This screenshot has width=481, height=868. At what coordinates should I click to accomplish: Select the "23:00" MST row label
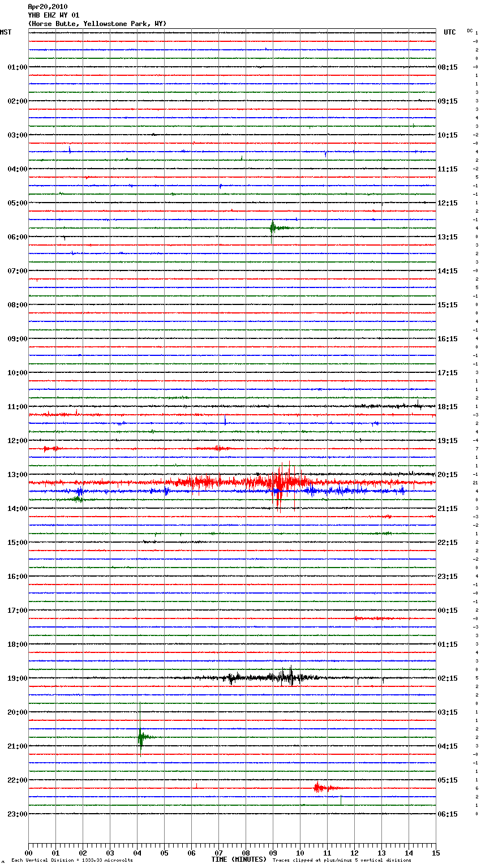(18, 814)
